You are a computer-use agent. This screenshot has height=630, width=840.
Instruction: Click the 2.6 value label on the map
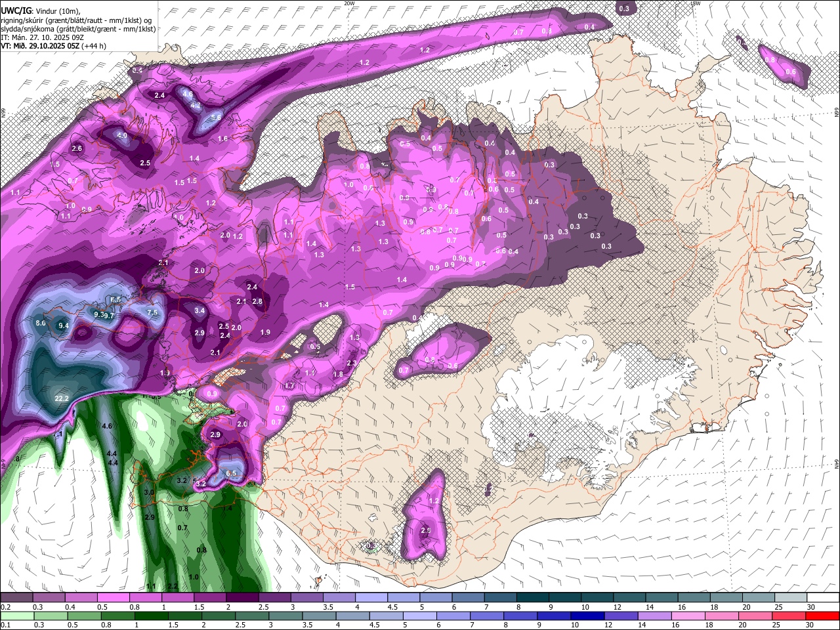tap(77, 148)
